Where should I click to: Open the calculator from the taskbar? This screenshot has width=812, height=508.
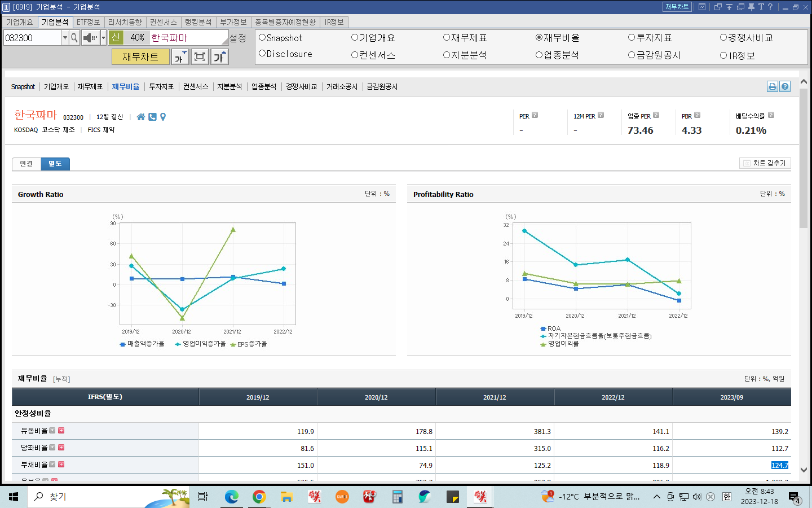pos(398,497)
